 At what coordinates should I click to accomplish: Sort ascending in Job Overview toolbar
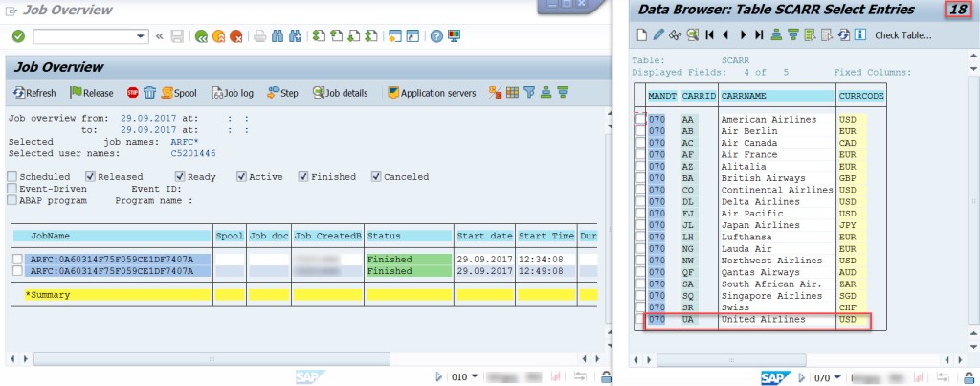[x=546, y=93]
